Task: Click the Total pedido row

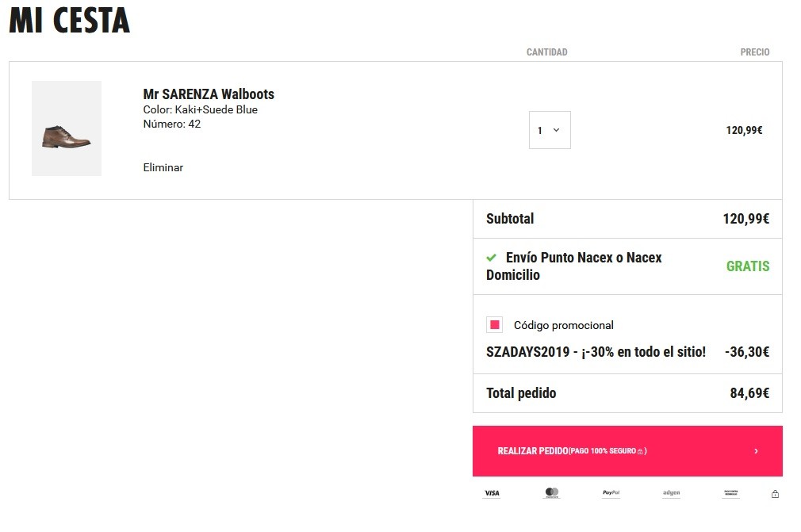Action: (627, 393)
